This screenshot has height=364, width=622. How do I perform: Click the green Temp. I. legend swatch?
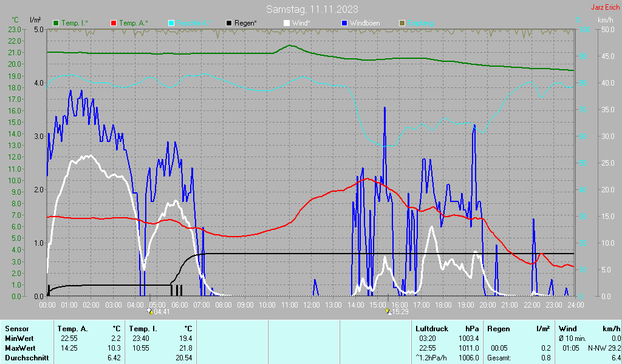click(x=56, y=24)
